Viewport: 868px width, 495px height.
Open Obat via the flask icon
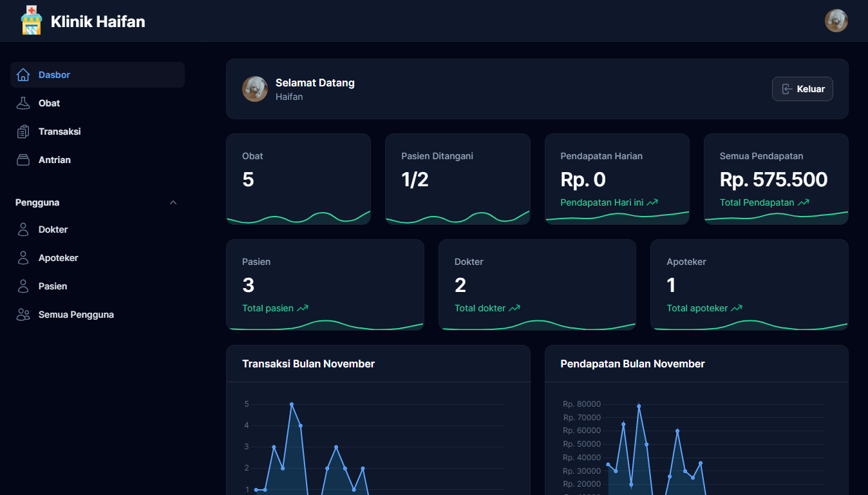[23, 103]
